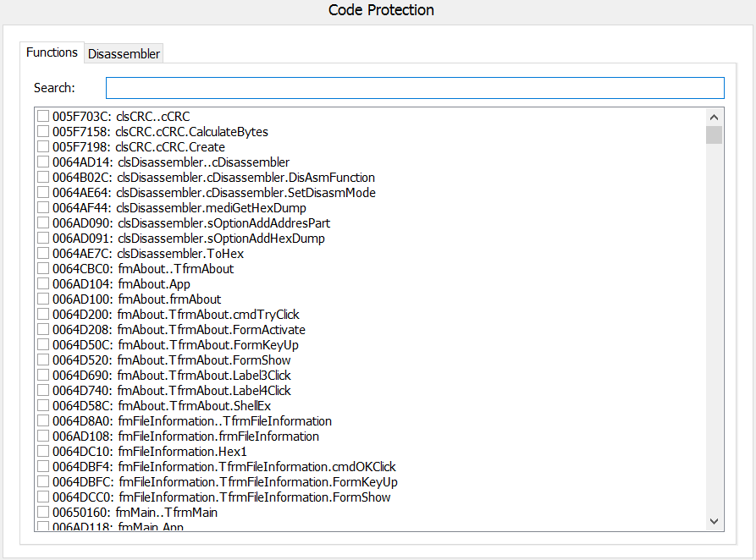Select row '0064AF44: clsDisassembler.mediGetHexDump'
756x560 pixels.
179,208
